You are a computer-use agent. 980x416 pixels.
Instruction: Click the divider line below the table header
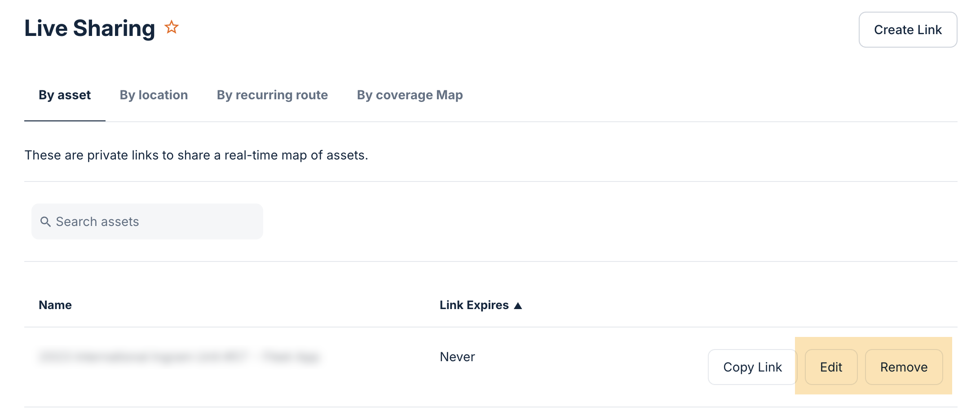(x=490, y=327)
